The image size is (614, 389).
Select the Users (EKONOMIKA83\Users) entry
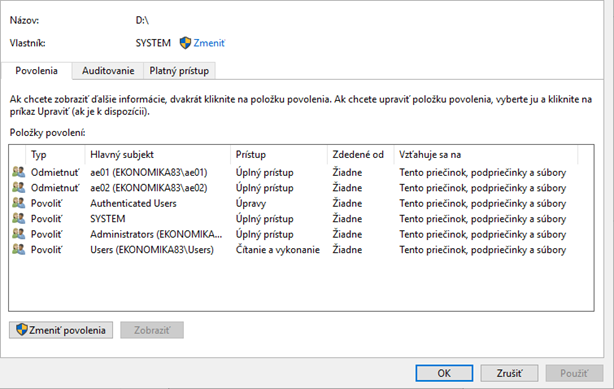point(152,250)
